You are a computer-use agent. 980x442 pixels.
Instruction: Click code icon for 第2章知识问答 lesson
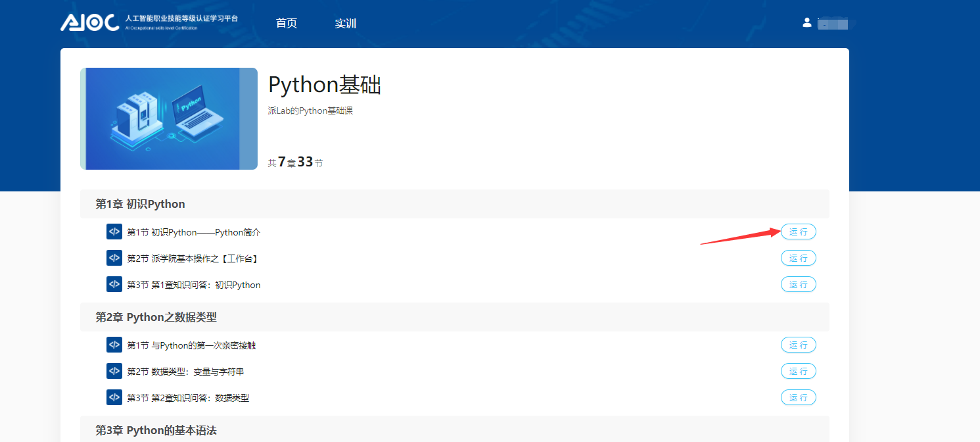pyautogui.click(x=114, y=397)
